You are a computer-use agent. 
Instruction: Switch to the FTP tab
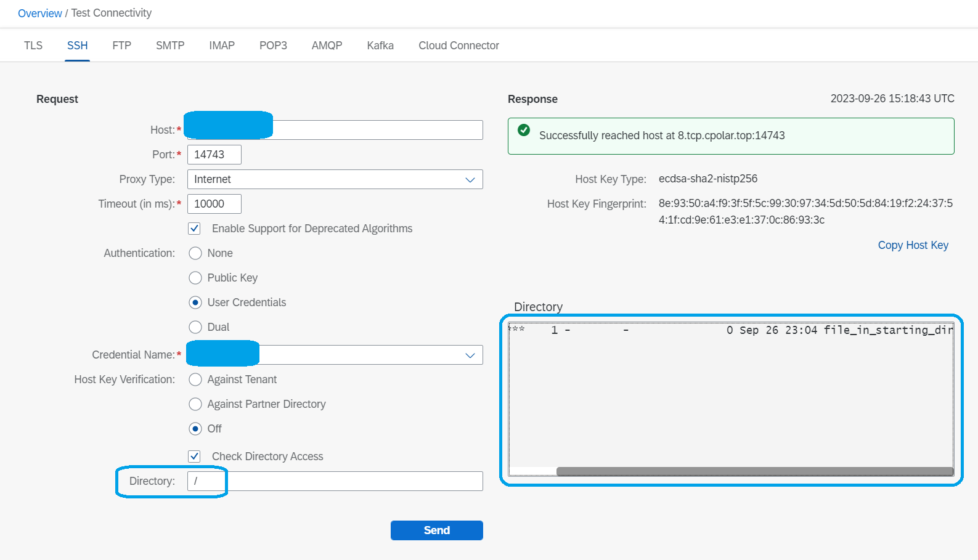click(122, 46)
